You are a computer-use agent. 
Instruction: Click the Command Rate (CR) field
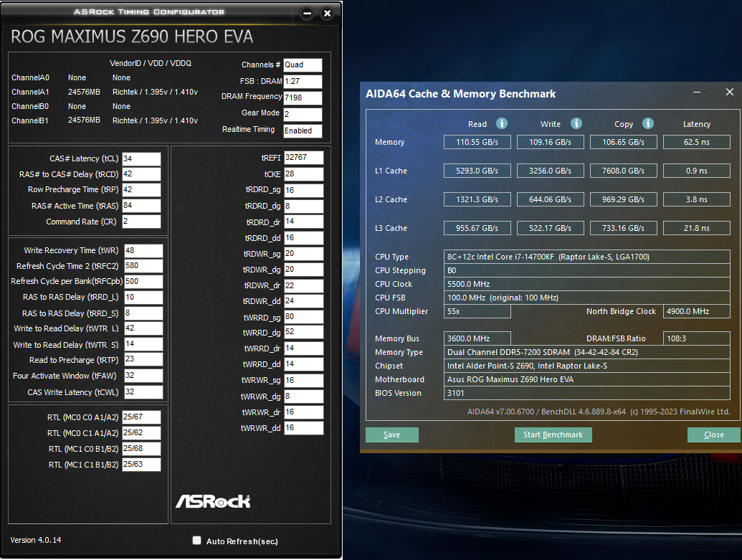[141, 222]
